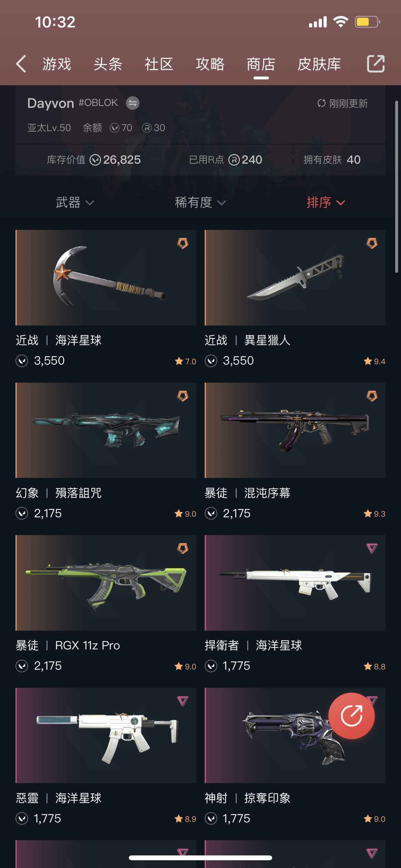
Task: Tap the back arrow icon
Action: [21, 64]
